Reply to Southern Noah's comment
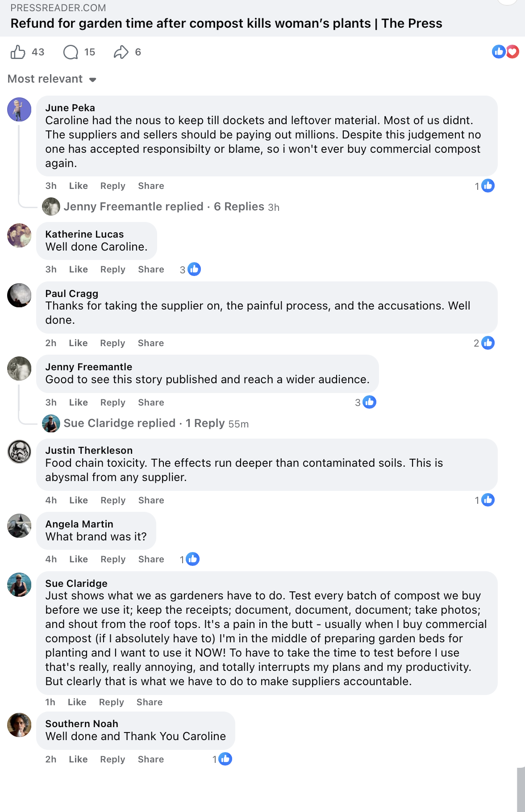 point(112,759)
